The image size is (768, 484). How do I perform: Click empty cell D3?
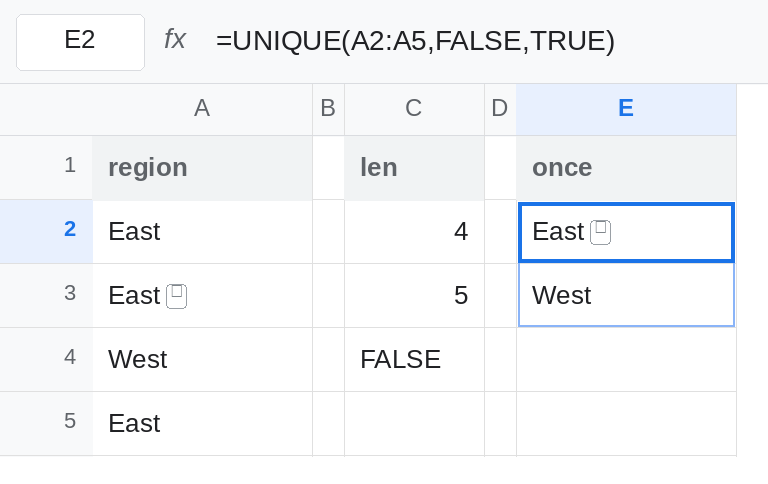[500, 296]
